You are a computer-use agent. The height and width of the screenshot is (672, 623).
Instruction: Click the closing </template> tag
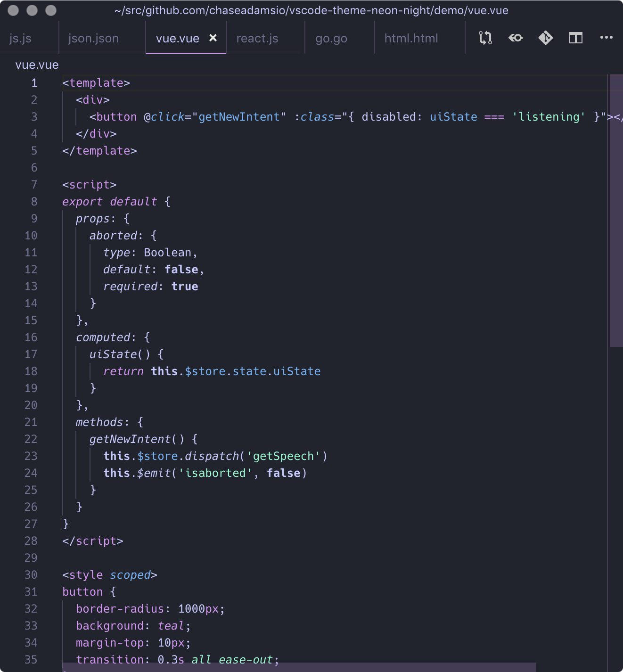tap(99, 151)
